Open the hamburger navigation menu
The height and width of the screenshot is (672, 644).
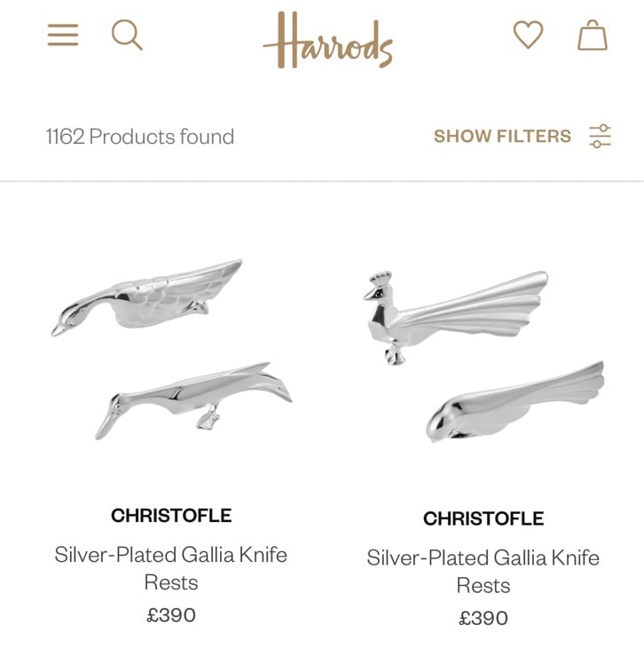pyautogui.click(x=63, y=35)
